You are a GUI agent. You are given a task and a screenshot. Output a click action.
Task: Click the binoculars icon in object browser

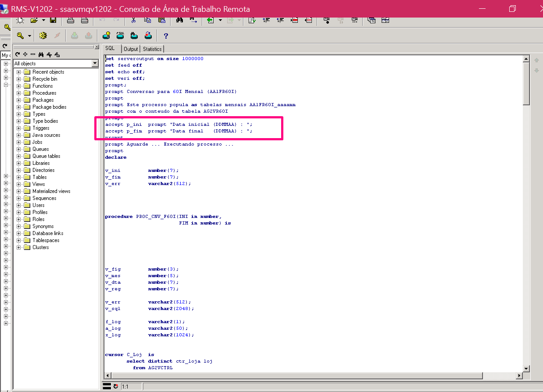[41, 54]
